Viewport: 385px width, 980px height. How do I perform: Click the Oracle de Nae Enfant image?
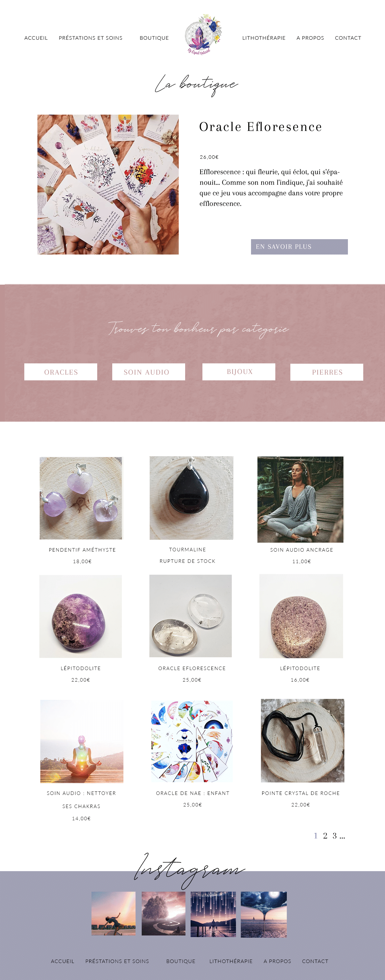point(192,741)
